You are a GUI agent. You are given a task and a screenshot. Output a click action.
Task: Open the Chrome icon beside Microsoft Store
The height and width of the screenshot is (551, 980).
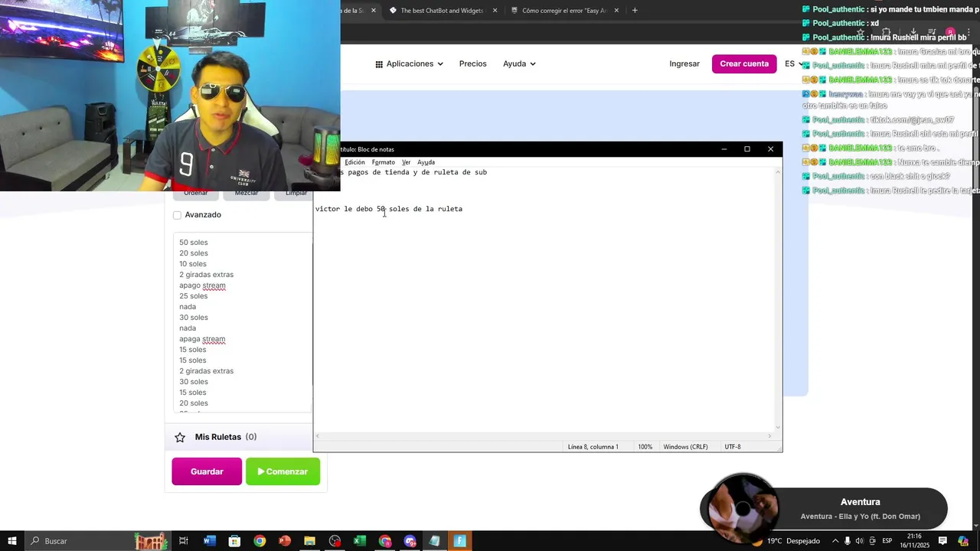(x=260, y=541)
